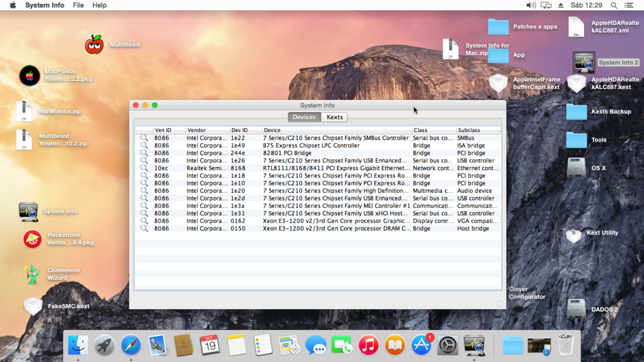Select the Devices tab
644x362 pixels.
click(x=304, y=117)
